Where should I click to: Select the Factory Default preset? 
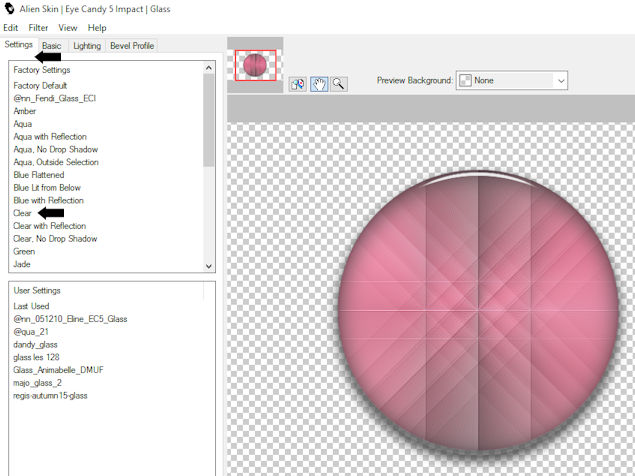(x=40, y=86)
